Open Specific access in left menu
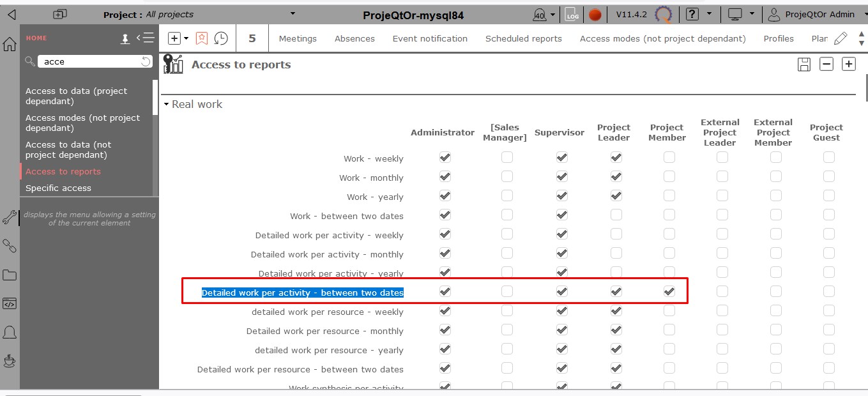 [x=58, y=188]
